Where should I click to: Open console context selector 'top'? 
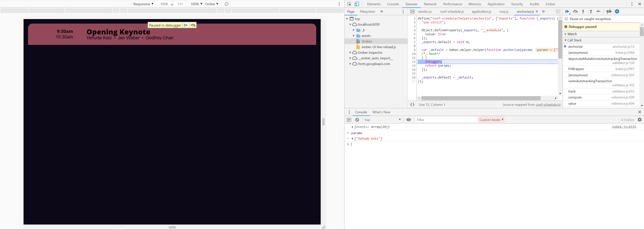pos(383,120)
